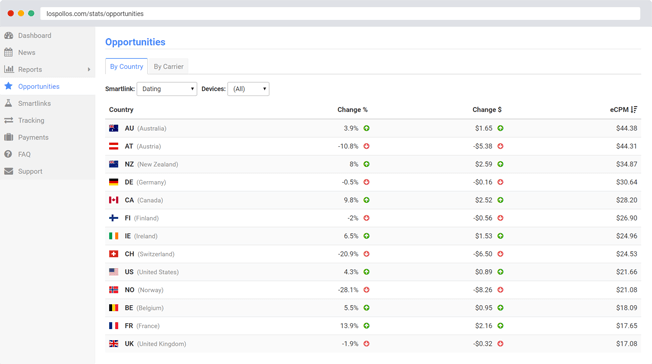This screenshot has height=364, width=652.
Task: Click the Belgium flag icon
Action: [114, 307]
